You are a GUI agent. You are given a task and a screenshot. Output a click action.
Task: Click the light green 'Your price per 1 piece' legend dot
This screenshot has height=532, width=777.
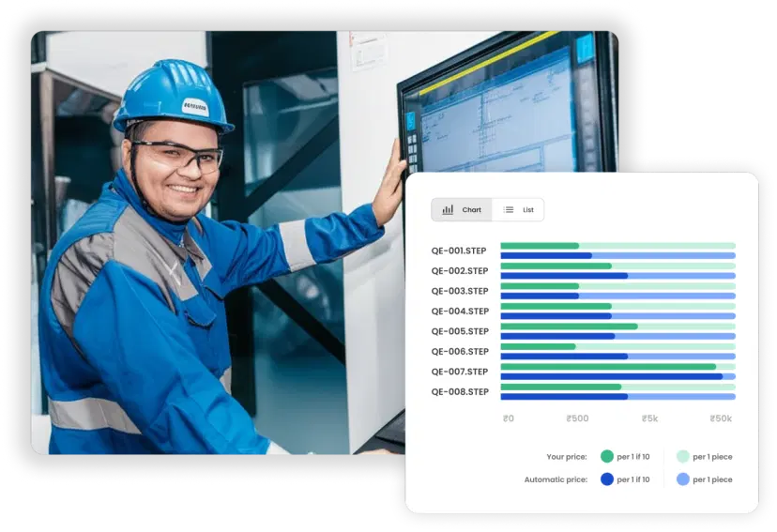point(682,457)
